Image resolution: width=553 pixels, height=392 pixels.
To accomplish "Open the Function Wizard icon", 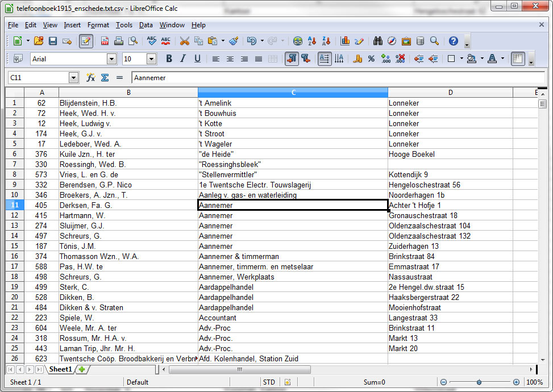I will point(90,78).
